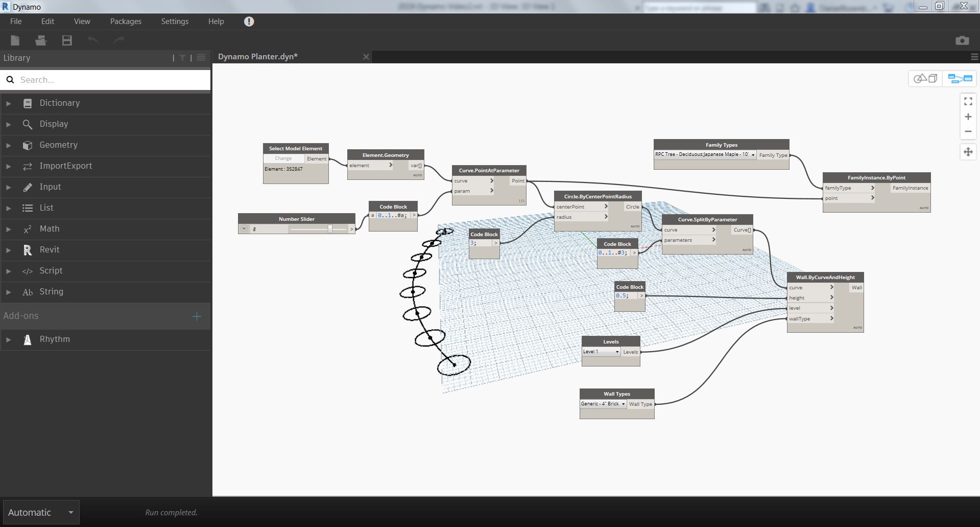Expand the Number Slider node settings chevron
Viewport: 980px width, 527px height.
pyautogui.click(x=244, y=229)
